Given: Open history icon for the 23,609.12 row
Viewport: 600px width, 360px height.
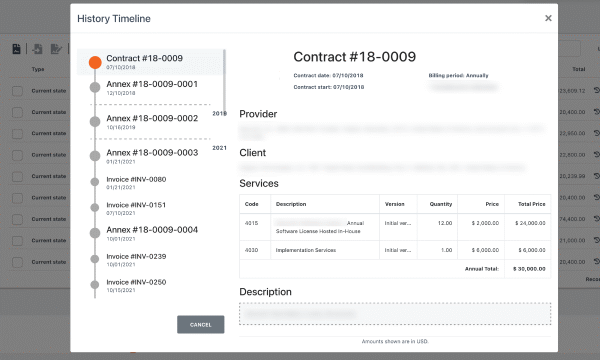Looking at the screenshot, I should click(596, 90).
